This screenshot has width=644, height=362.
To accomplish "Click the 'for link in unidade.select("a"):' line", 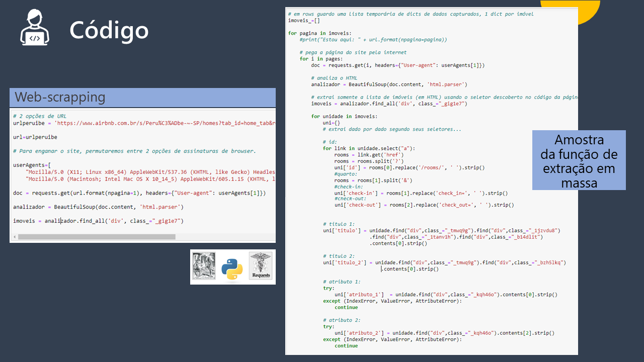I will [370, 148].
